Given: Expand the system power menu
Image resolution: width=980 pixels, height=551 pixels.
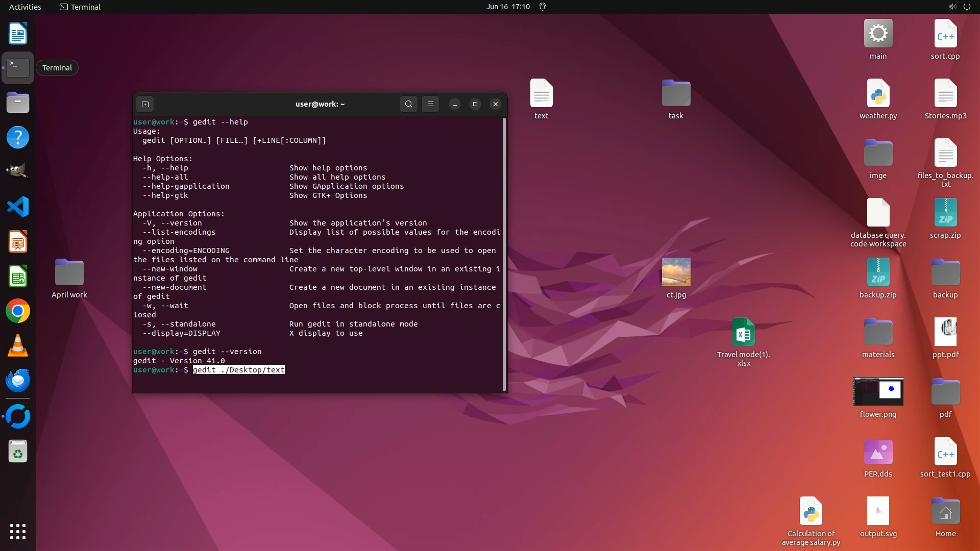Looking at the screenshot, I should [967, 7].
